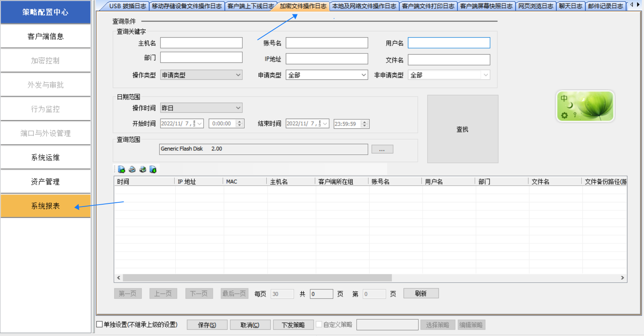
Task: Click the printer icon in results toolbar
Action: (132, 169)
